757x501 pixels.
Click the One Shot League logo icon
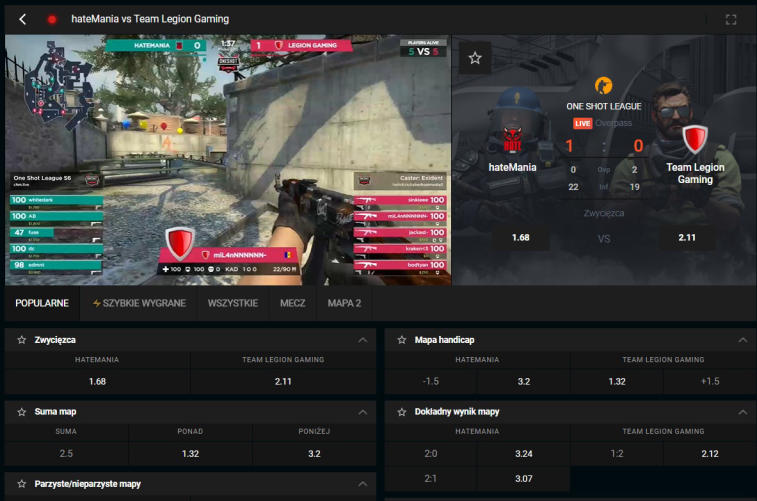coord(603,85)
